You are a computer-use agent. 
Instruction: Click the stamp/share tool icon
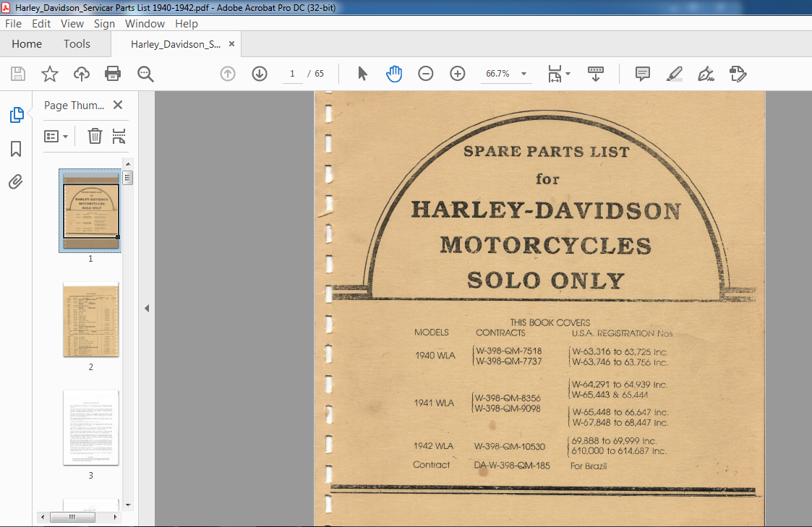coord(738,74)
